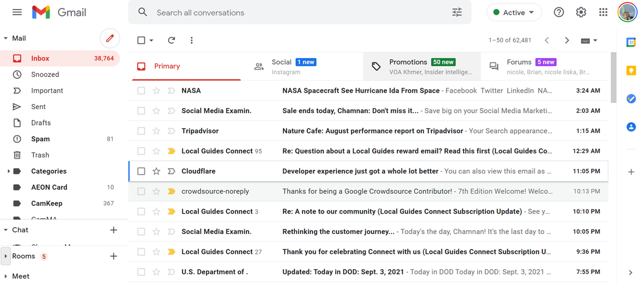Open the Active status dropdown
The width and height of the screenshot is (644, 284).
pyautogui.click(x=514, y=13)
